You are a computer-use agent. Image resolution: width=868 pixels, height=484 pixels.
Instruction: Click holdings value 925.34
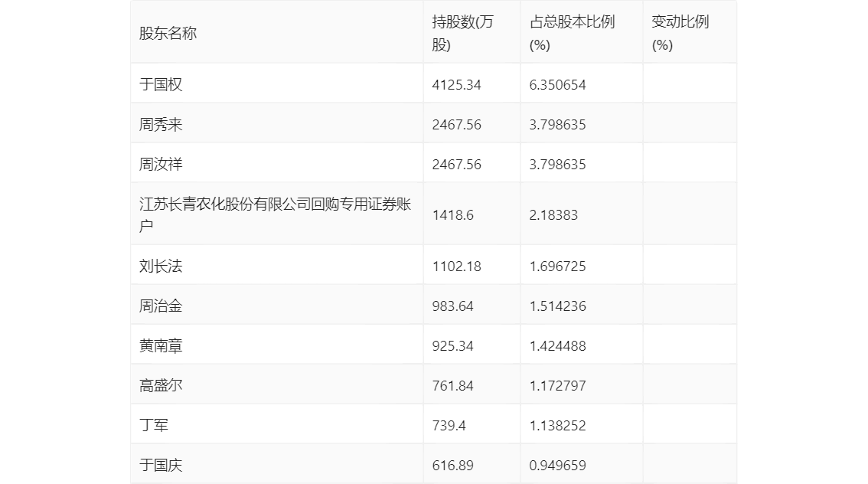coord(453,346)
